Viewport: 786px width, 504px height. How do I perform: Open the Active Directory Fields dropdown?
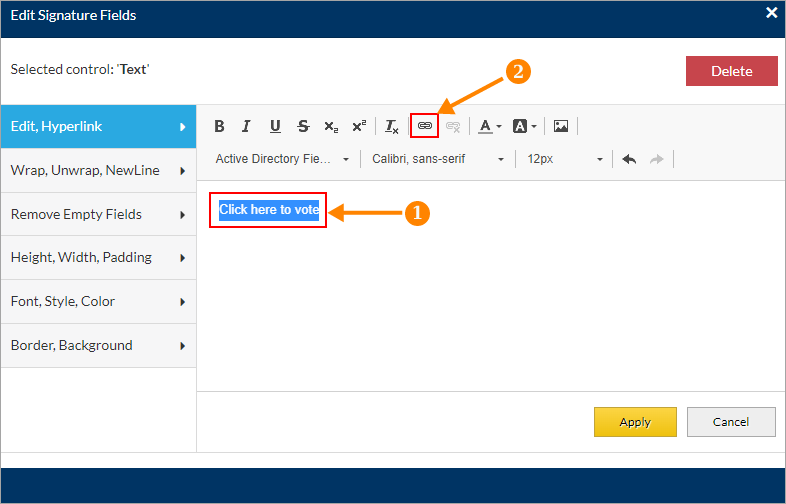pyautogui.click(x=282, y=159)
